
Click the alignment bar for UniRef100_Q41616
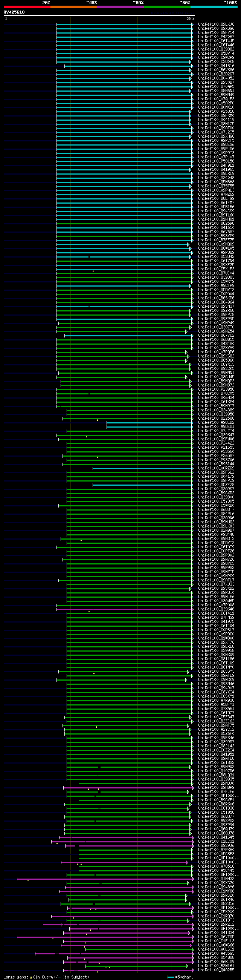coord(129,66)
